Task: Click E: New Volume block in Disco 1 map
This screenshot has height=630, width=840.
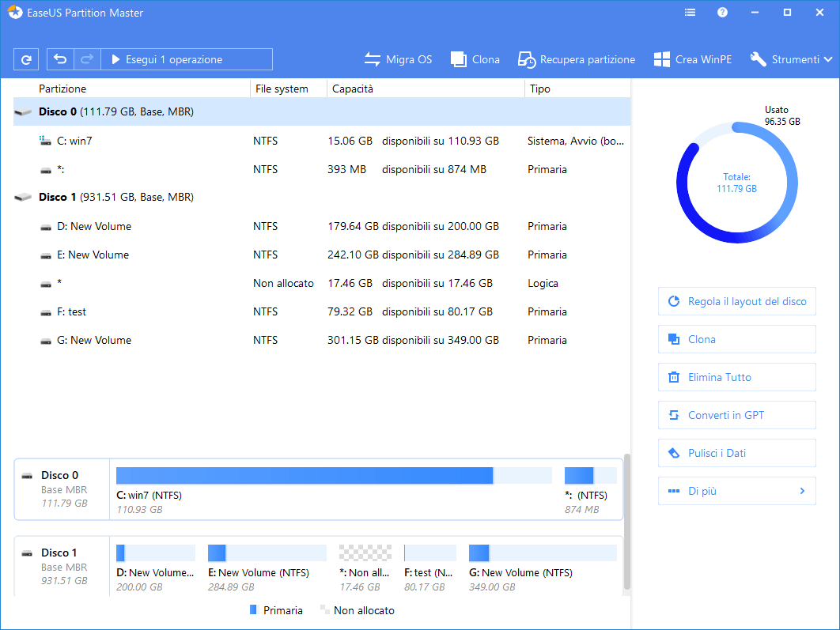Action: [267, 568]
